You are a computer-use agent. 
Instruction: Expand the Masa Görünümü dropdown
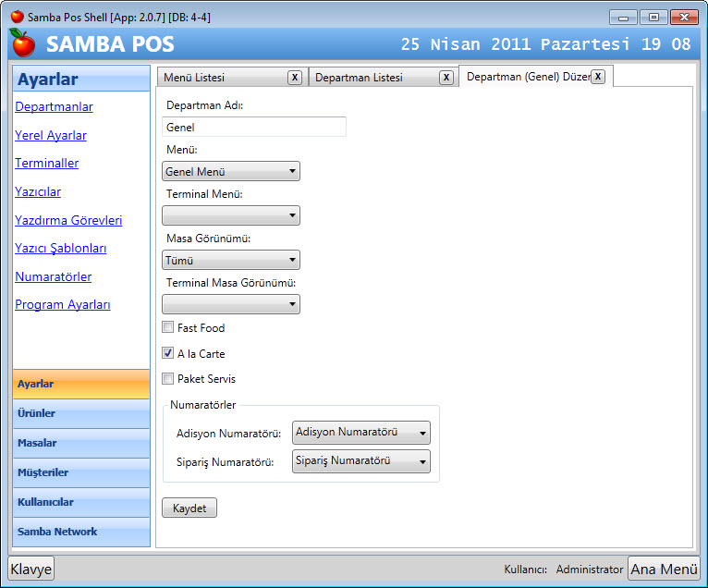point(231,261)
